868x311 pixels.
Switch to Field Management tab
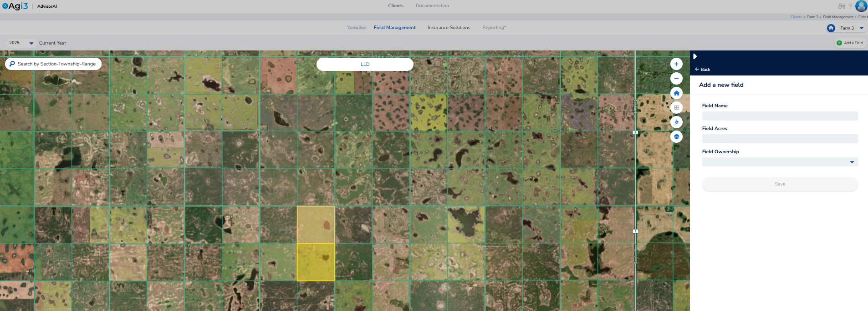394,28
